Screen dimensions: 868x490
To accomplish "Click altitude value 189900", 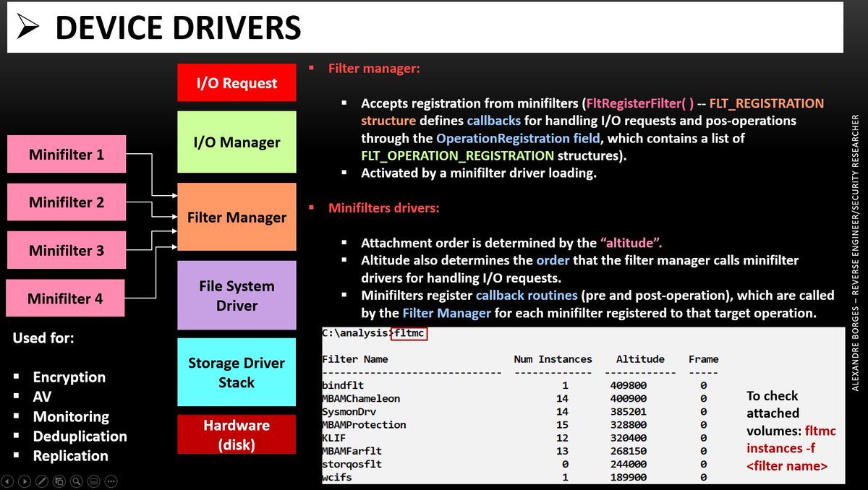I will pyautogui.click(x=628, y=478).
